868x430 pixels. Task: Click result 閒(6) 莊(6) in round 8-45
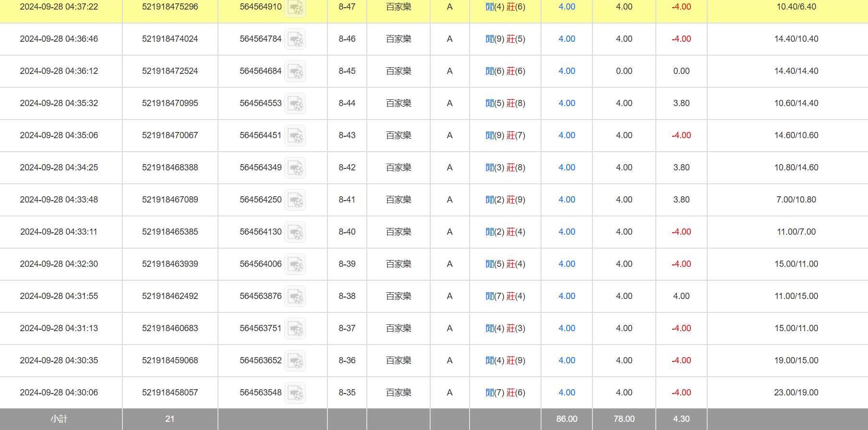[505, 71]
